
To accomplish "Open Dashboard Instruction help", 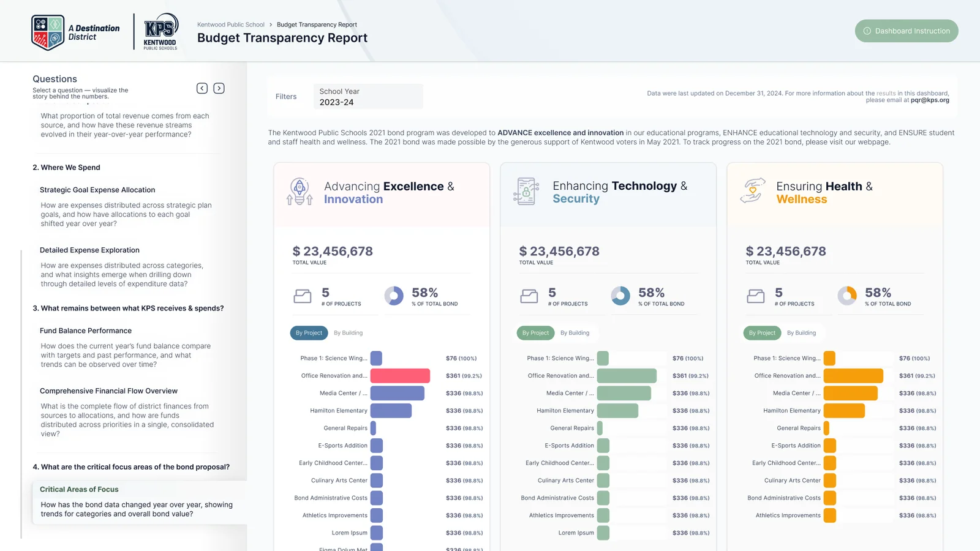I will [x=907, y=31].
